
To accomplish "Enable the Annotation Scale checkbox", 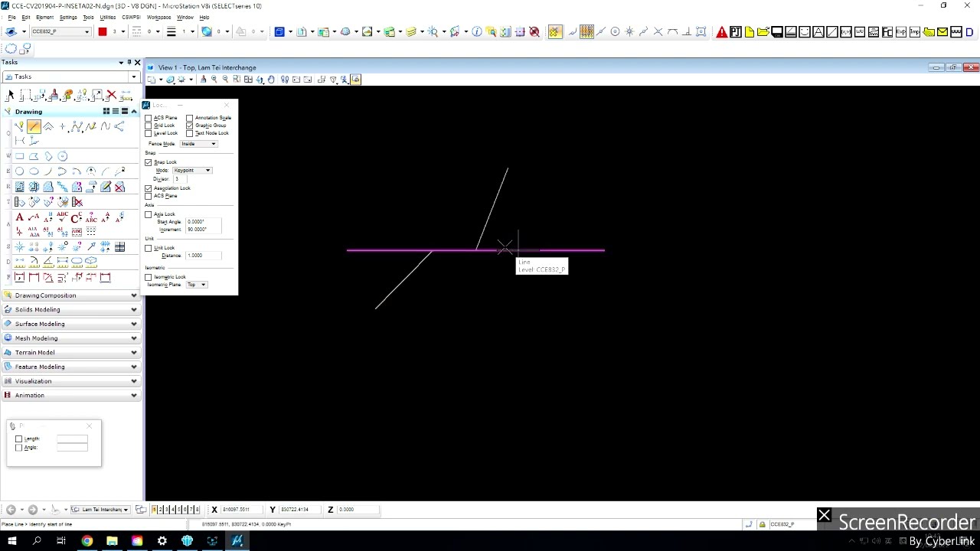I will tap(190, 118).
